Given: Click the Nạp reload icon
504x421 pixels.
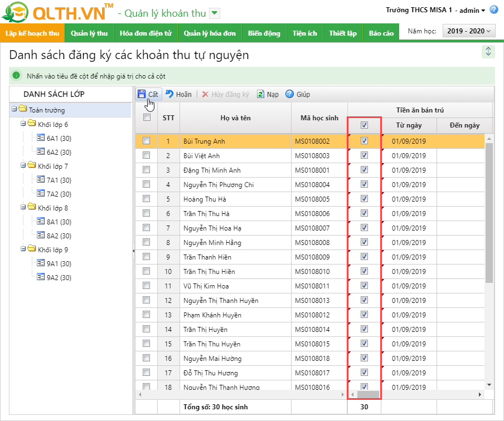Looking at the screenshot, I should pyautogui.click(x=260, y=94).
